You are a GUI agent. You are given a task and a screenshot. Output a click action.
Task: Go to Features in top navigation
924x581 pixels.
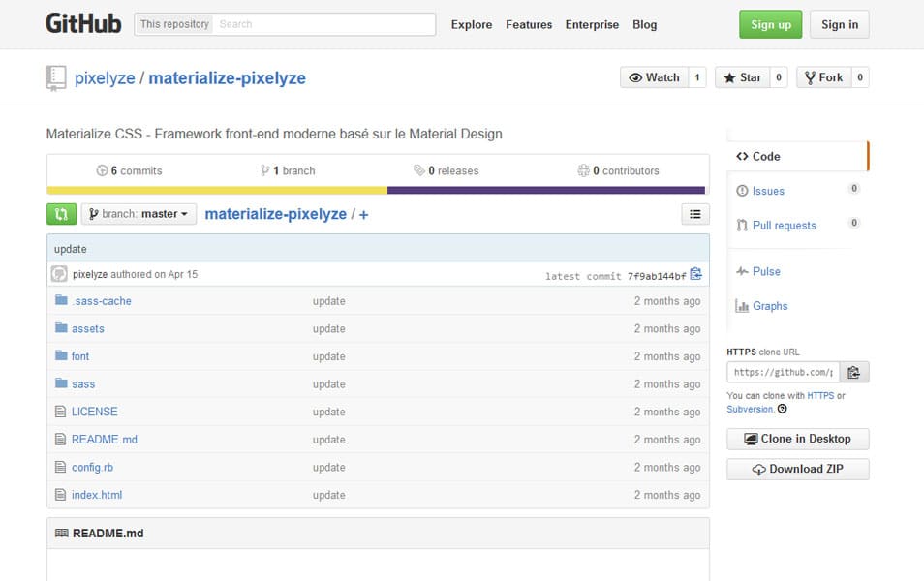[x=529, y=25]
